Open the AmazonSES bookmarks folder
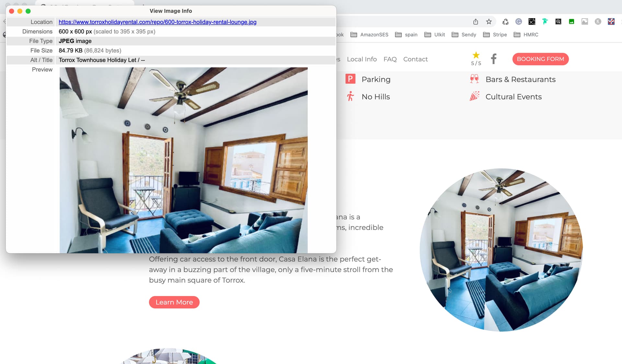 click(x=369, y=35)
